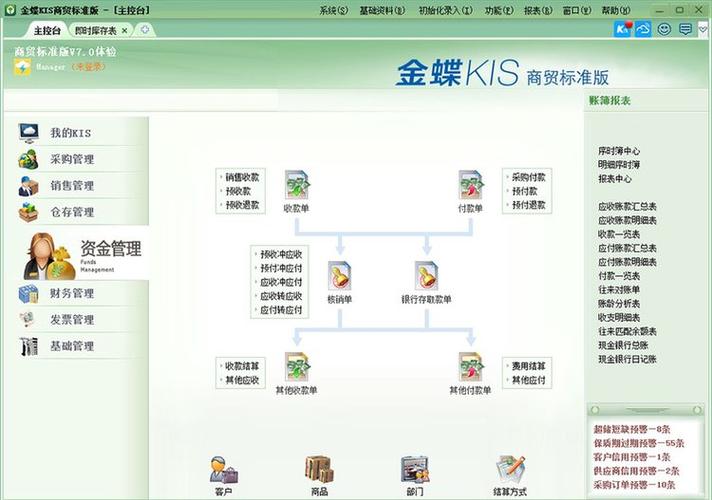The height and width of the screenshot is (500, 712).
Task: Open 其他应付 link
Action: point(529,380)
